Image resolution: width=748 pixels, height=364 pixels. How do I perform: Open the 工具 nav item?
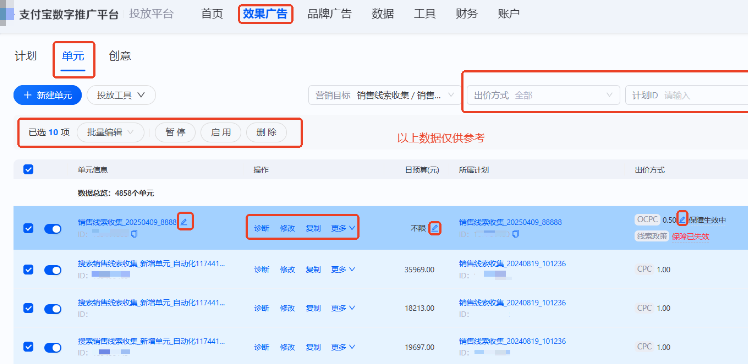425,14
